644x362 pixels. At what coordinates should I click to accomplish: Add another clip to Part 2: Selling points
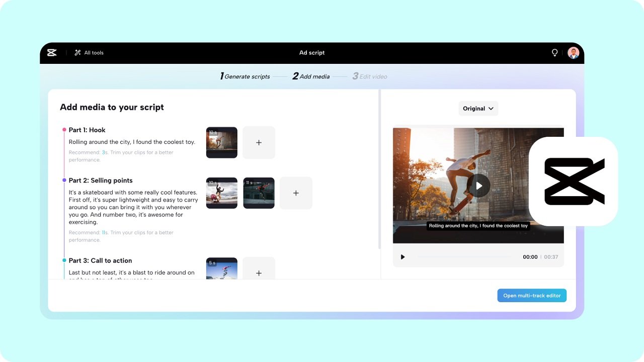(296, 193)
